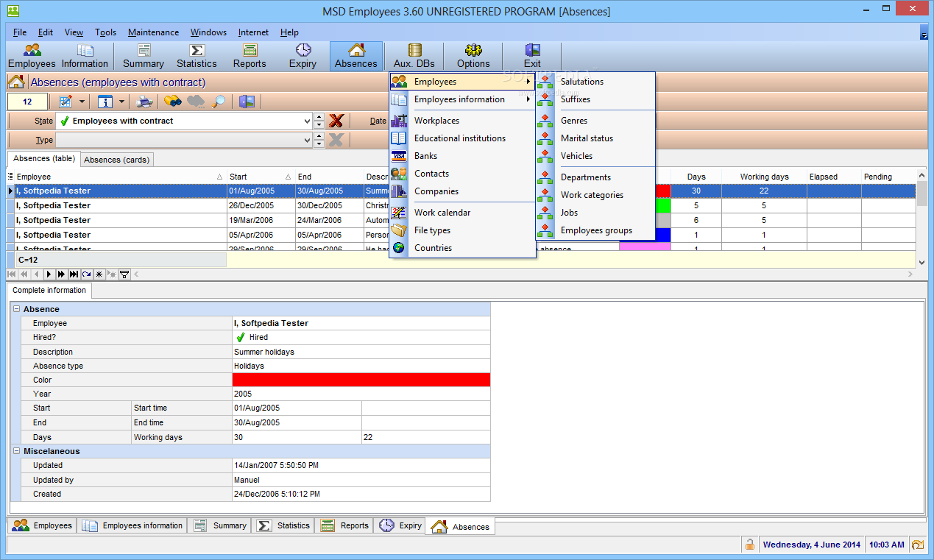Click the refresh curved-arrow navigator button
The image size is (934, 560).
tap(86, 274)
